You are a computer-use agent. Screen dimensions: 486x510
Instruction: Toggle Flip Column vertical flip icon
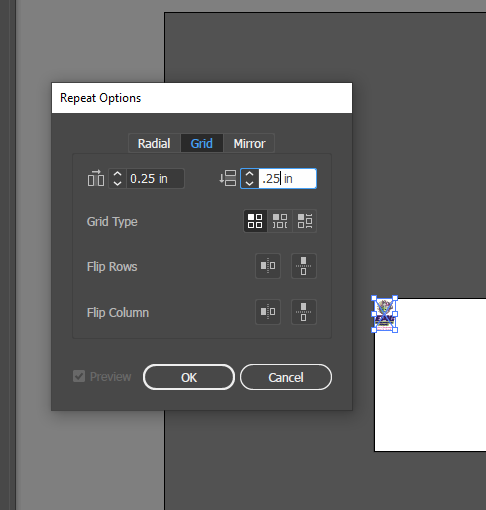pos(304,312)
